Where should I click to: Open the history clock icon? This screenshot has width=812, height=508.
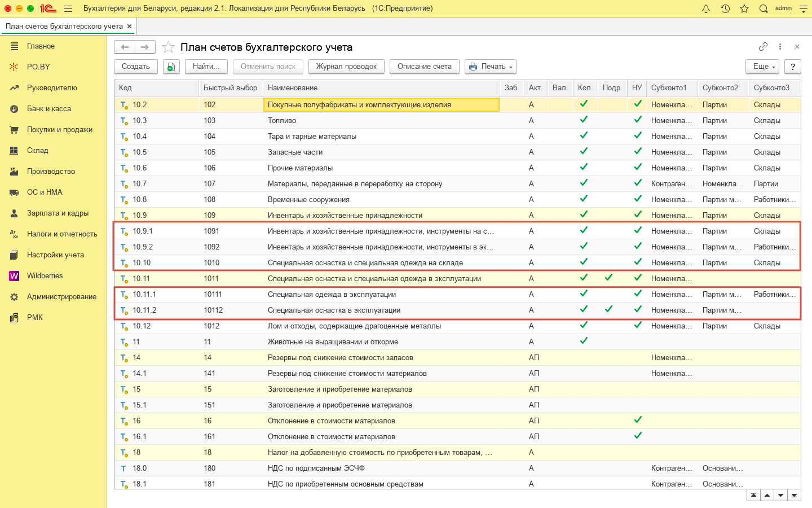725,8
